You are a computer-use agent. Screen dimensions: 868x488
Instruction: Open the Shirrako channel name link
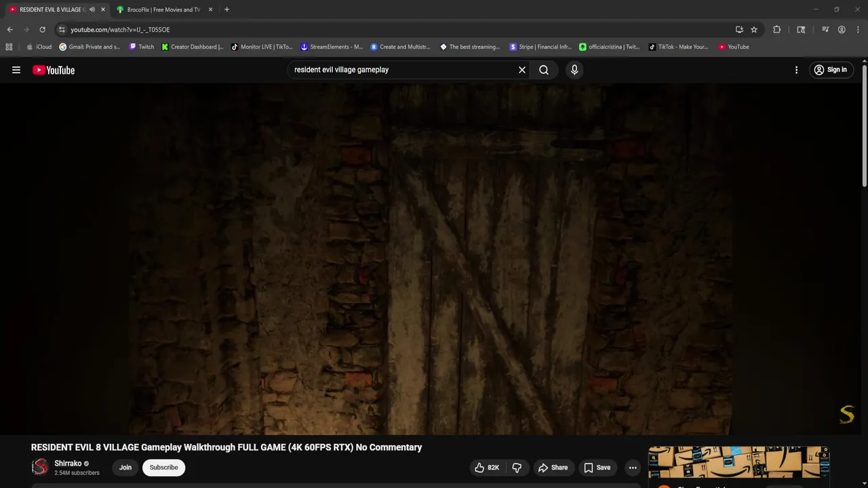(68, 464)
